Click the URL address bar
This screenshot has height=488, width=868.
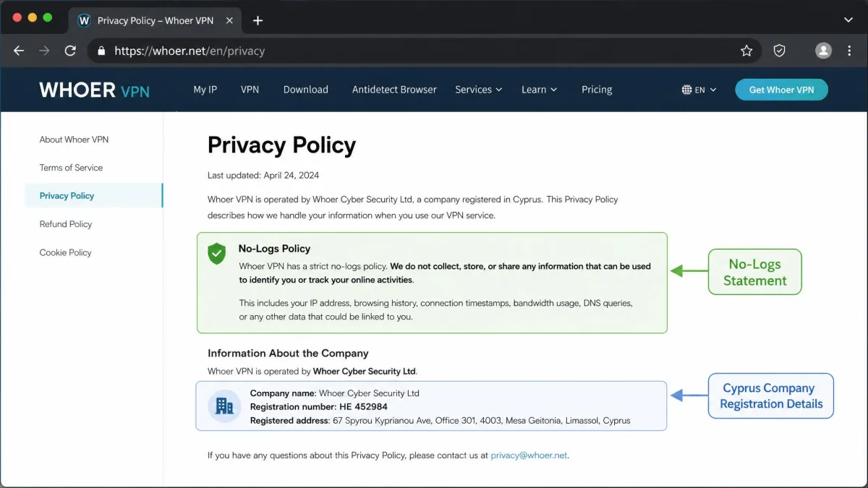425,51
